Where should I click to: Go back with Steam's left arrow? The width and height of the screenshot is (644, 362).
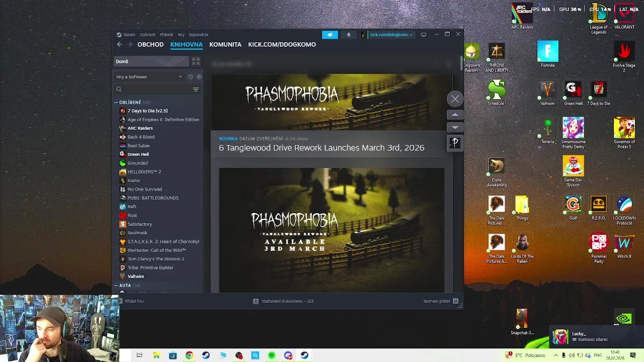(x=119, y=44)
